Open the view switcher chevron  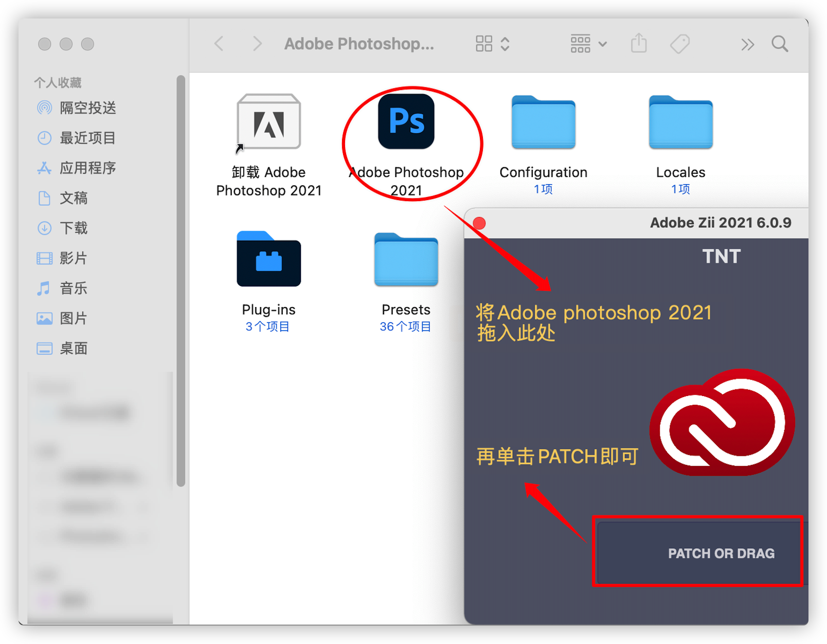point(506,44)
